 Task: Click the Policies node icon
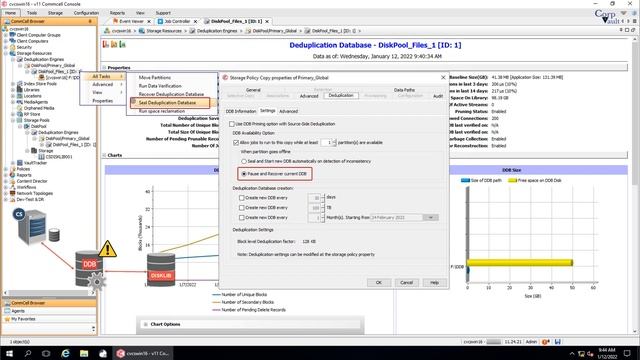[x=13, y=169]
